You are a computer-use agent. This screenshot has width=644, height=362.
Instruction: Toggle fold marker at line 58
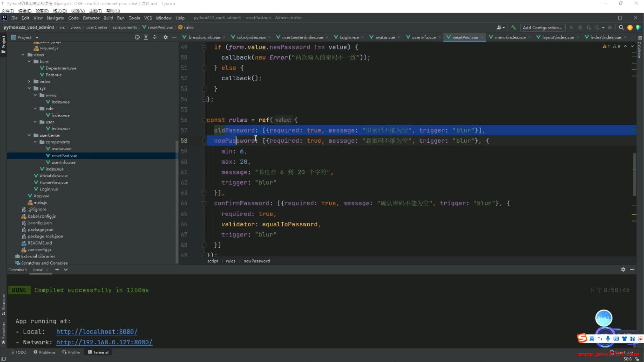204,141
